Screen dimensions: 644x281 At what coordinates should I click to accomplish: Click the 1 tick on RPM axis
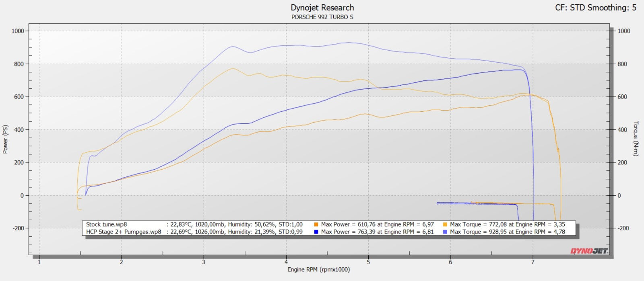(39, 262)
